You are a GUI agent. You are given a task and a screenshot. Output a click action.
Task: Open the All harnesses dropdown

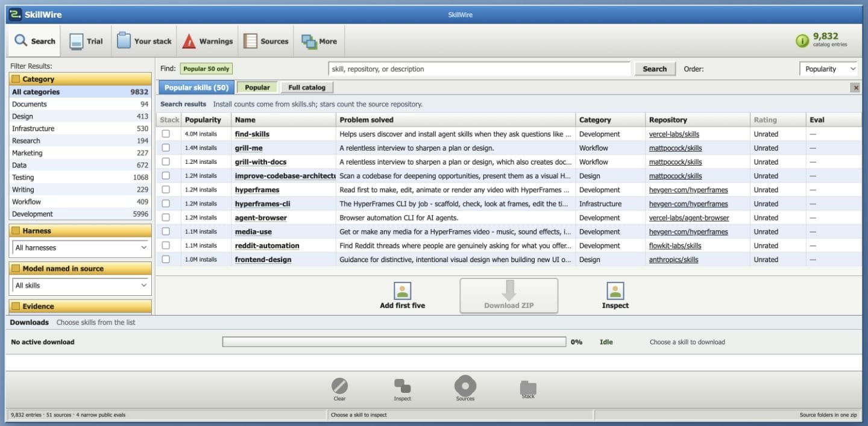click(x=81, y=248)
